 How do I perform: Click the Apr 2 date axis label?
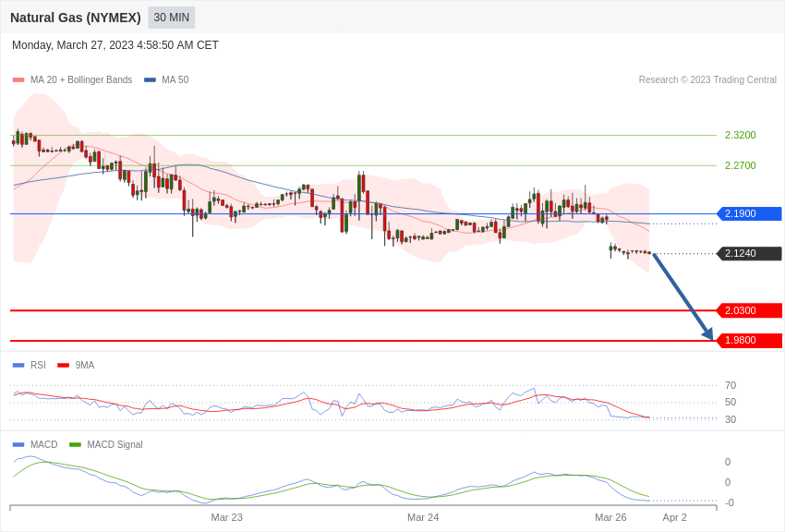[x=674, y=517]
